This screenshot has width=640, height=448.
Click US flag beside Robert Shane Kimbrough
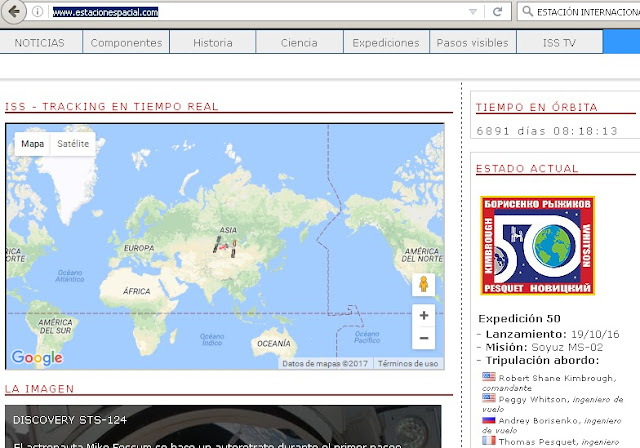coord(489,377)
